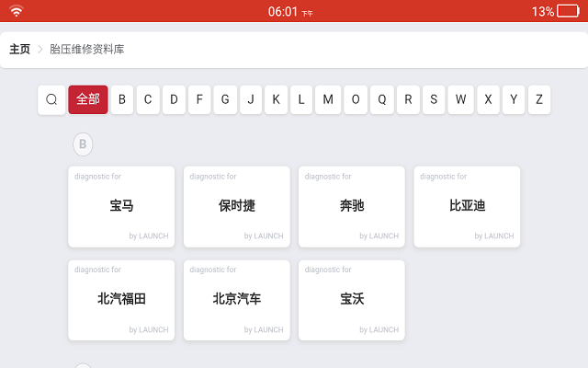Viewport: 588px width, 368px height.
Task: Filter brands by letter Z
Action: click(x=539, y=99)
